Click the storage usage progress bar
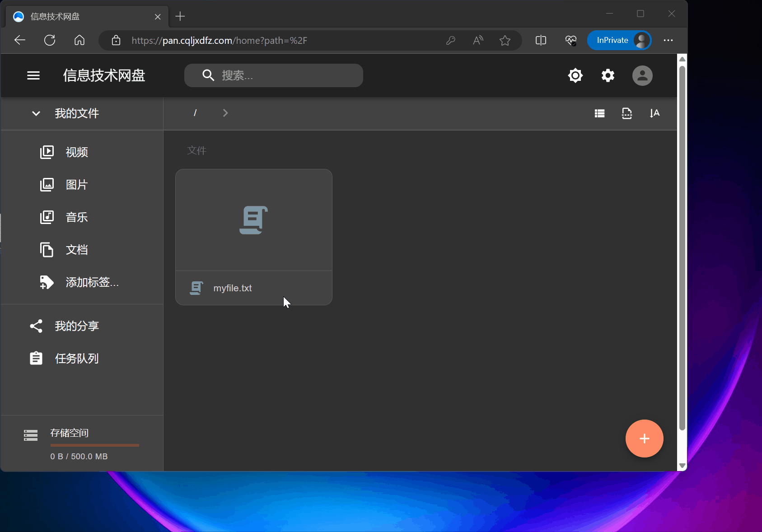 coord(95,445)
